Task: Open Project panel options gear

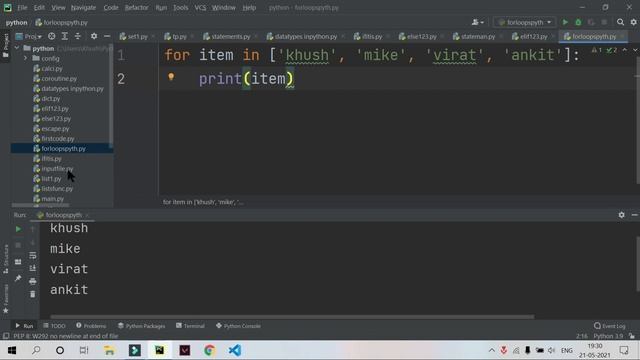Action: point(94,36)
